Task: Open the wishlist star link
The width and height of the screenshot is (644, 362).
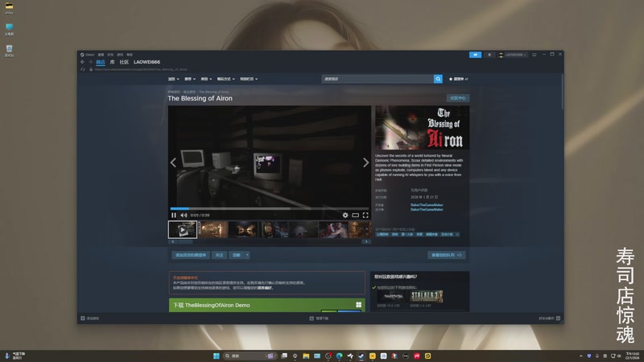Action: tap(458, 79)
